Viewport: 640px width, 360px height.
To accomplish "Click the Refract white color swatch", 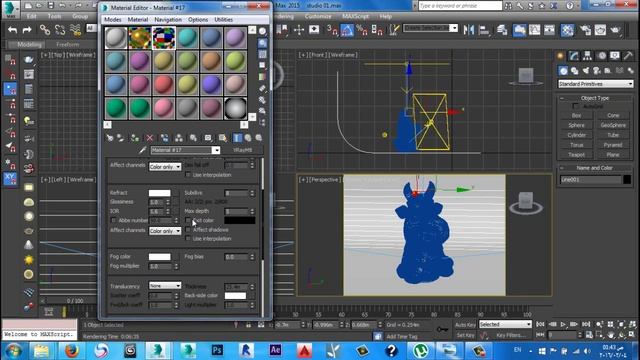I will coord(160,193).
